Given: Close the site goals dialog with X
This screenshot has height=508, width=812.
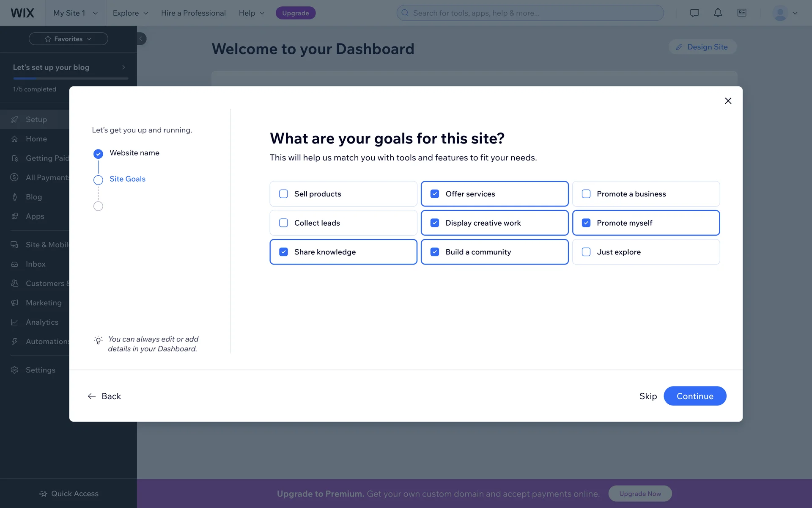Looking at the screenshot, I should point(728,101).
